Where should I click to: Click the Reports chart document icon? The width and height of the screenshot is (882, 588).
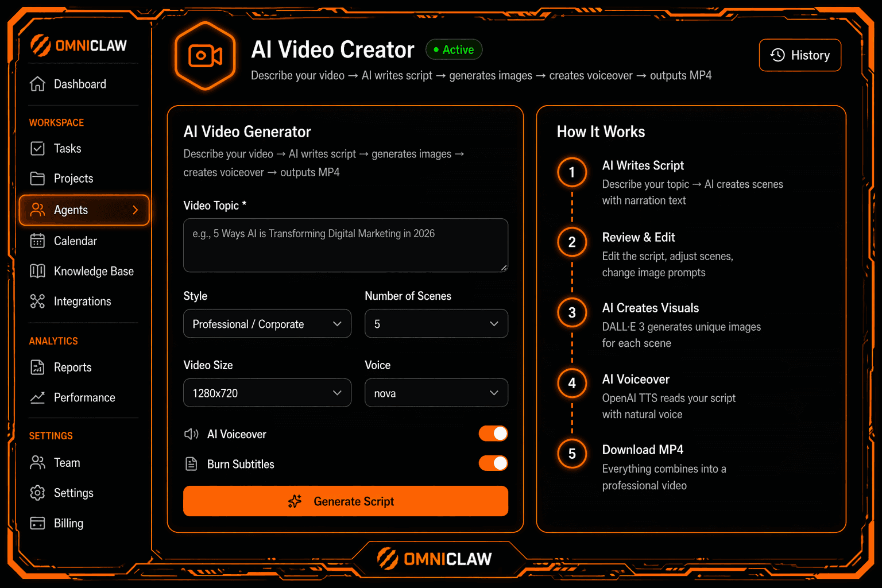pos(37,367)
